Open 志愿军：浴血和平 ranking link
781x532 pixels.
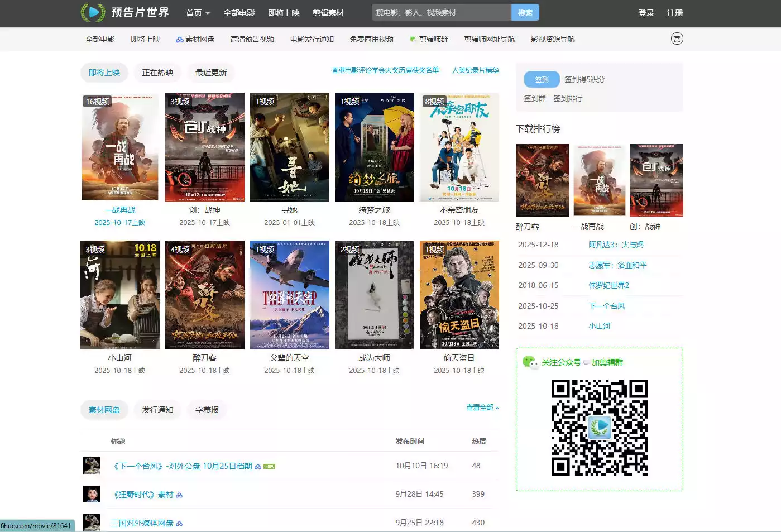(617, 265)
